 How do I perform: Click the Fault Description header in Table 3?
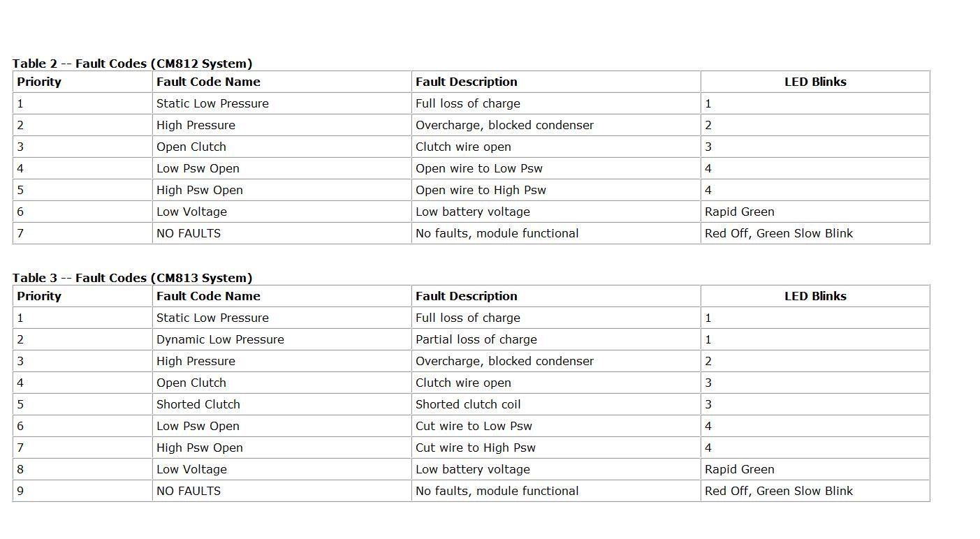556,296
